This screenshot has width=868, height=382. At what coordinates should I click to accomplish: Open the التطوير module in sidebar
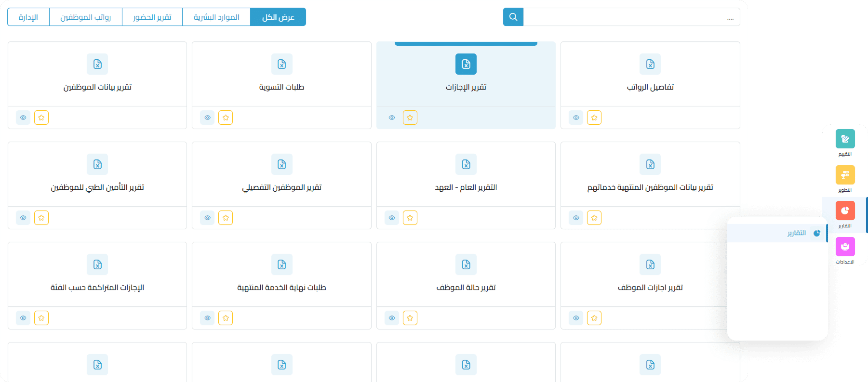(x=845, y=175)
